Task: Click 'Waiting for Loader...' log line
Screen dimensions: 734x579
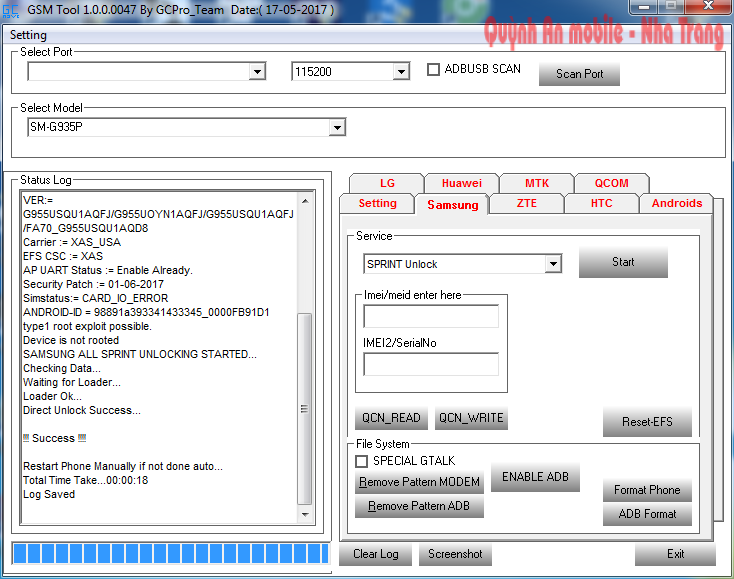Action: pyautogui.click(x=72, y=382)
